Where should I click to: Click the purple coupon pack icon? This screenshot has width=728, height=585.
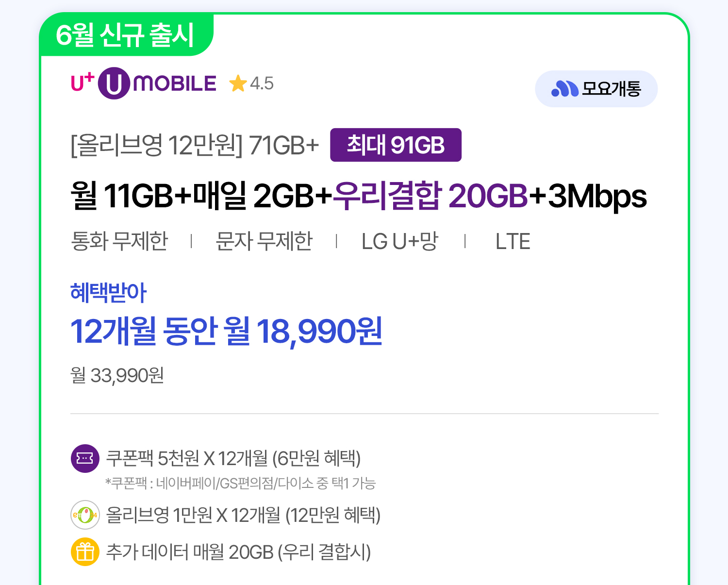click(x=85, y=458)
